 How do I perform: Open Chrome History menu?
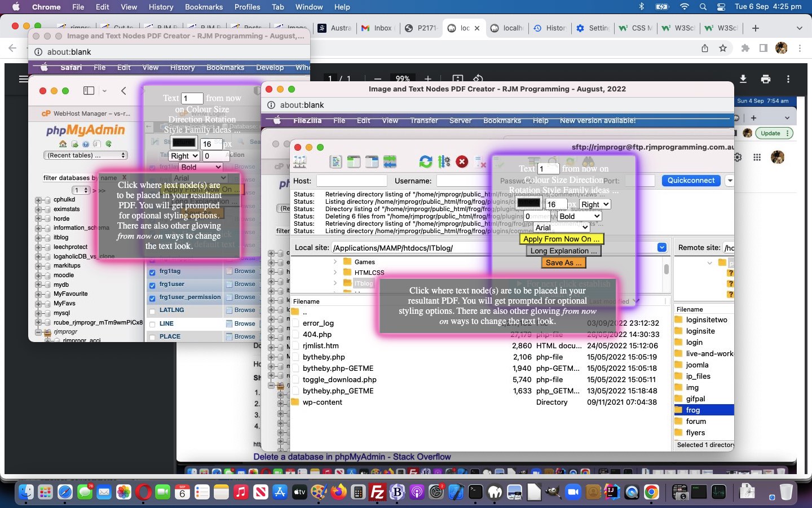point(161,7)
